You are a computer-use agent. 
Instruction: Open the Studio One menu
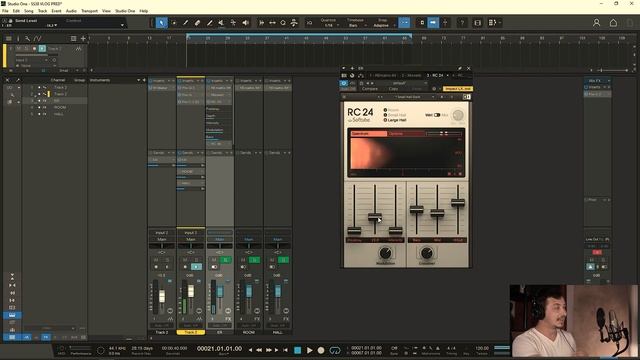[x=125, y=11]
